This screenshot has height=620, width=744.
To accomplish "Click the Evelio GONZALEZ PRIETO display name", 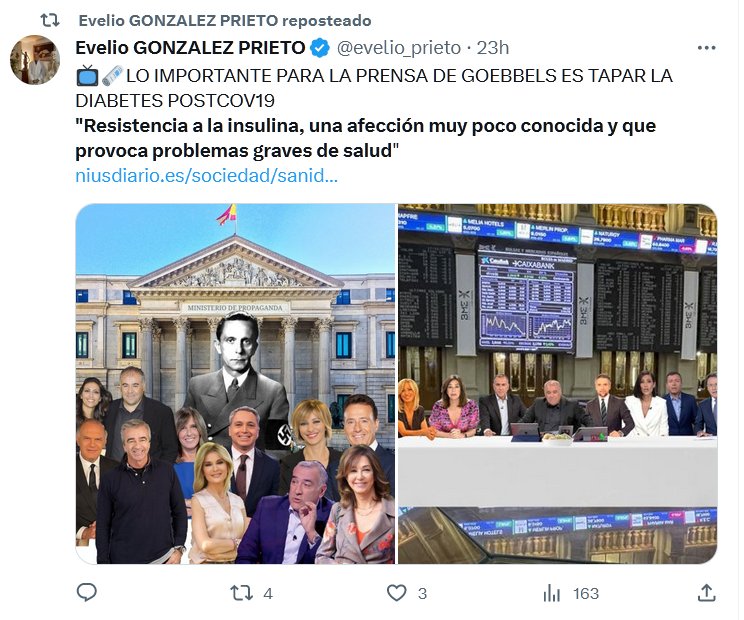I will (190, 48).
